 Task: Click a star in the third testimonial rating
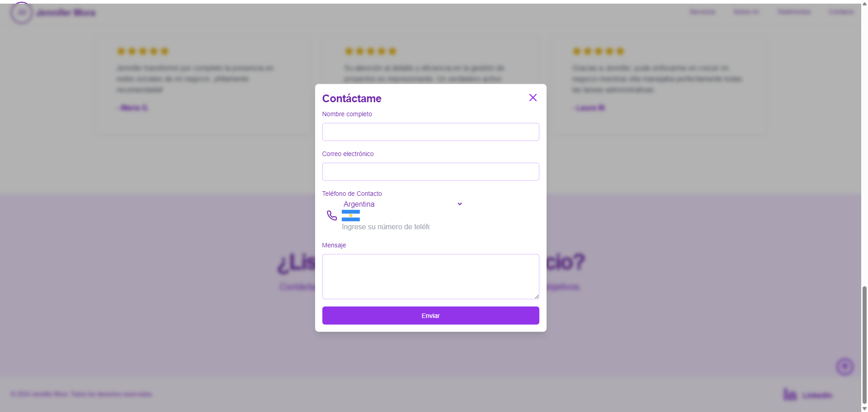tap(598, 51)
